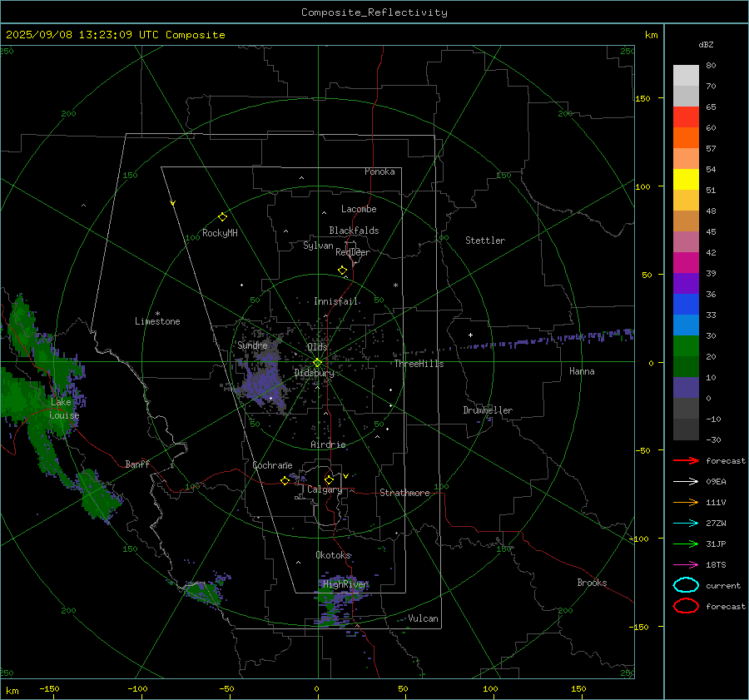Click the magenta 18TS arrow icon
This screenshot has width=749, height=700.
click(x=686, y=565)
